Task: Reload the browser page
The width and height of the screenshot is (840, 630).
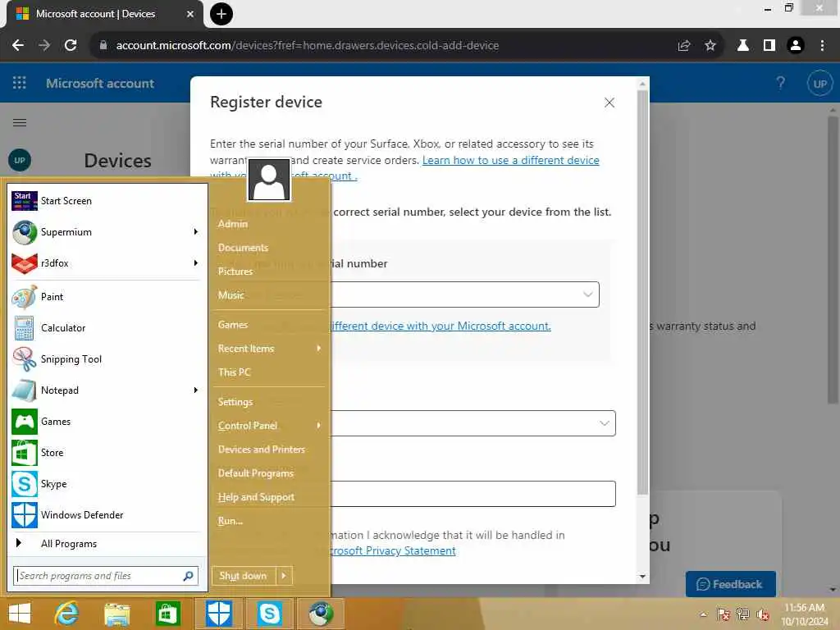Action: point(71,46)
